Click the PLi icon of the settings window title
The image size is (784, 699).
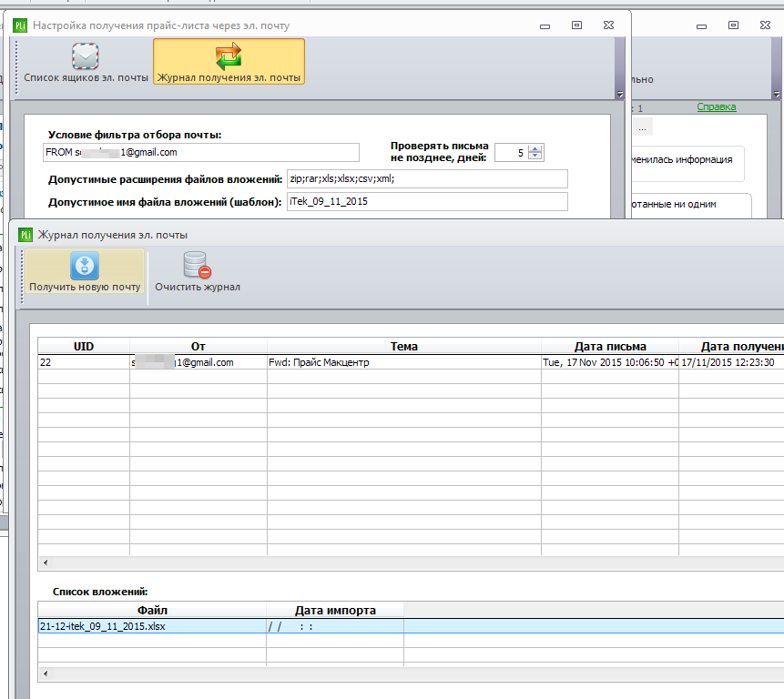coord(20,25)
